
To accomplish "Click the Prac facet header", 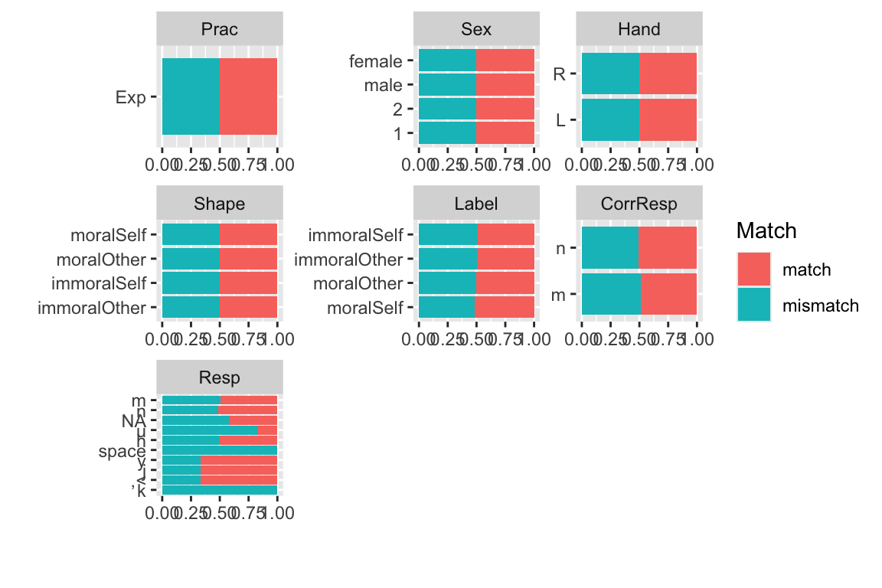I will coord(220,30).
